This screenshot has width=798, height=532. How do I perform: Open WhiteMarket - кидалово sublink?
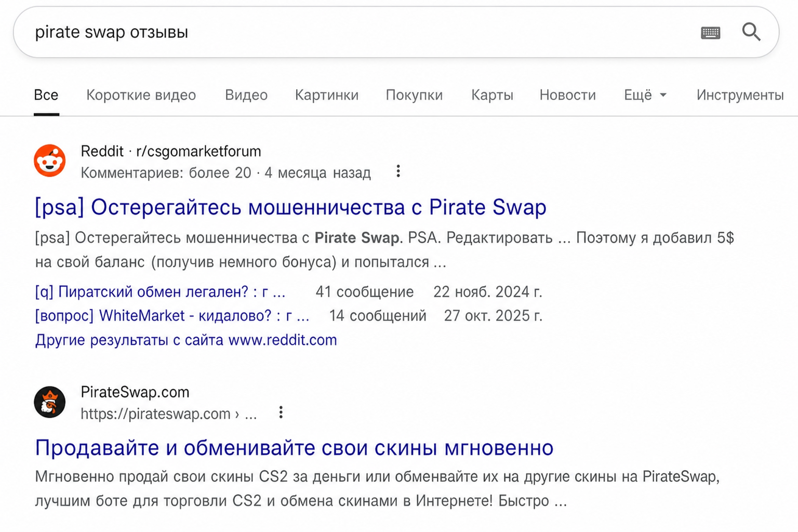pos(172,316)
